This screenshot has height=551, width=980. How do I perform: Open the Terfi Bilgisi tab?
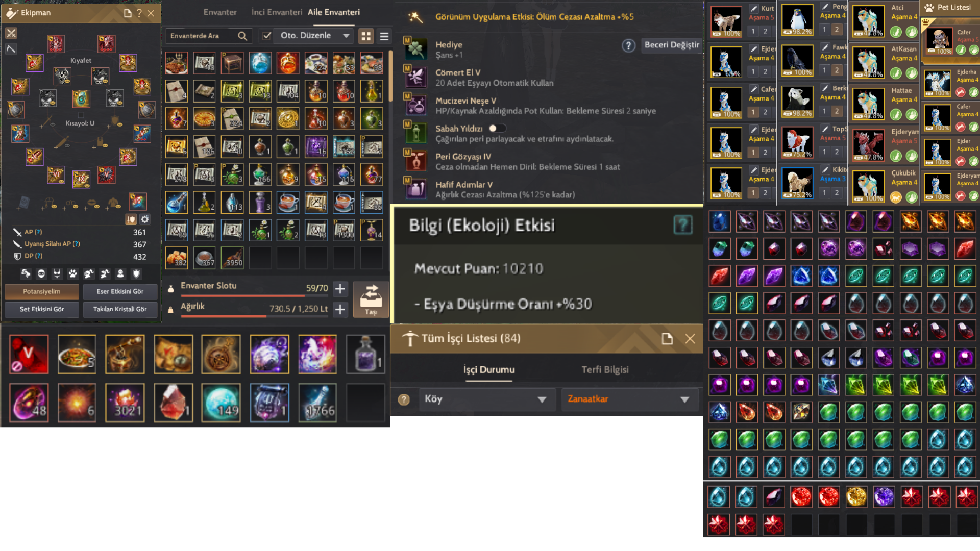point(605,369)
